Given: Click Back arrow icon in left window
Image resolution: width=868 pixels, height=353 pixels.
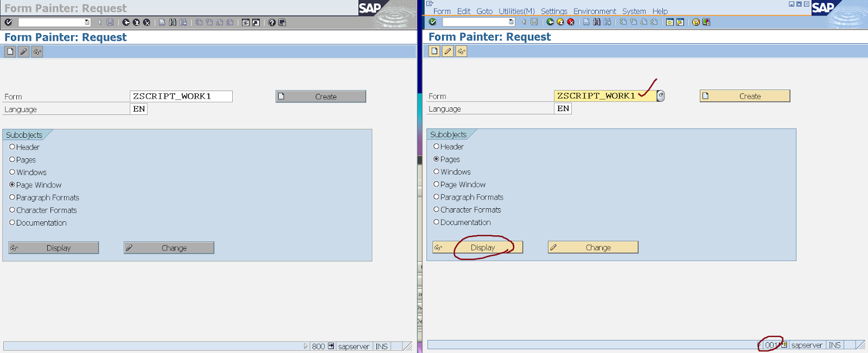Looking at the screenshot, I should click(x=126, y=23).
